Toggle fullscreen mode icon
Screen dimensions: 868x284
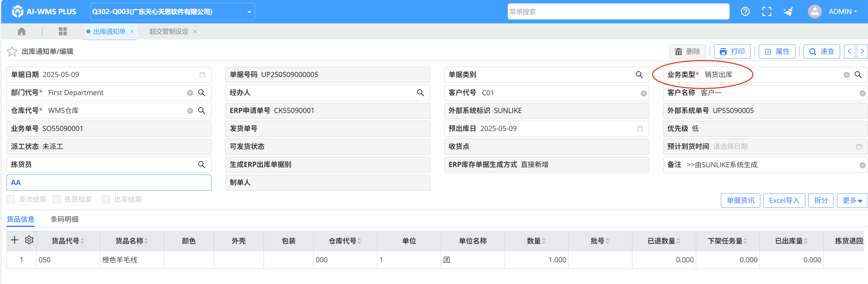[767, 11]
